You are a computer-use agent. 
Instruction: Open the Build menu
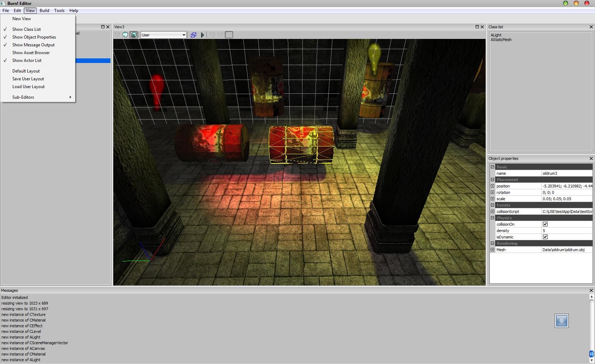point(44,11)
